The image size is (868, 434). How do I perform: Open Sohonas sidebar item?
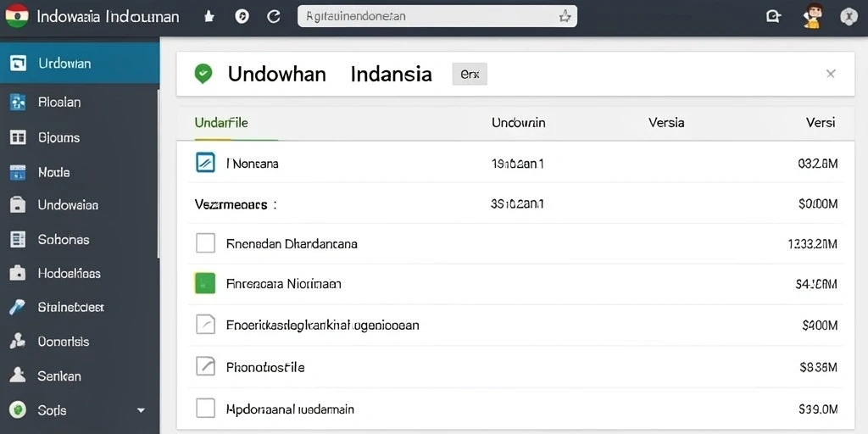[x=80, y=239]
